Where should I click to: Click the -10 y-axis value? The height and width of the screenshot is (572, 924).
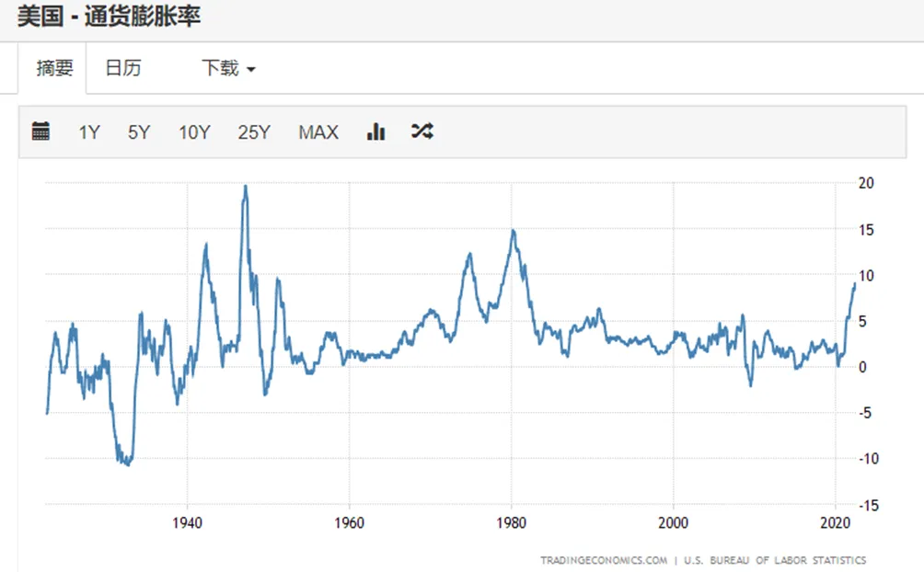(x=869, y=459)
